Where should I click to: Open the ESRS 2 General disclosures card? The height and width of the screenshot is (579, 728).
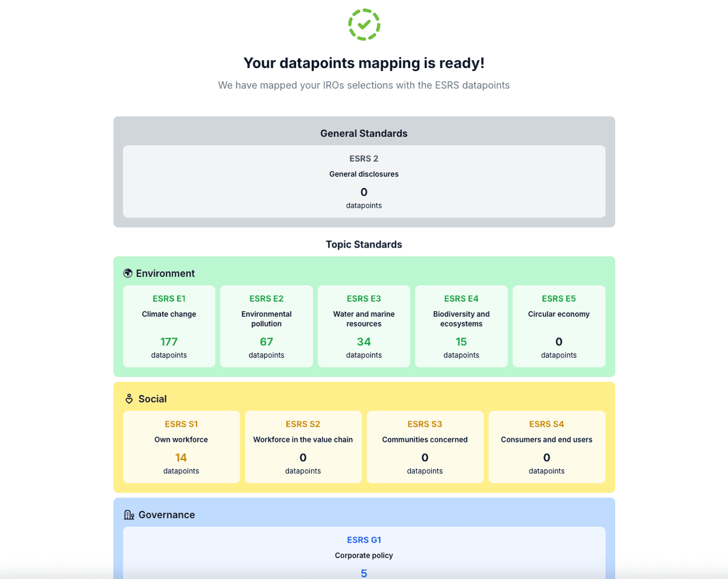pos(364,181)
